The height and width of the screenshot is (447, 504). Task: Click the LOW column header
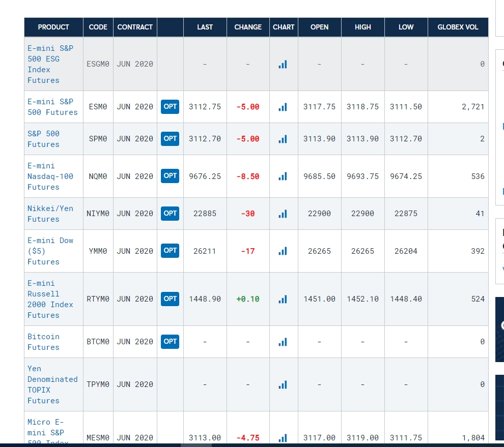point(406,27)
